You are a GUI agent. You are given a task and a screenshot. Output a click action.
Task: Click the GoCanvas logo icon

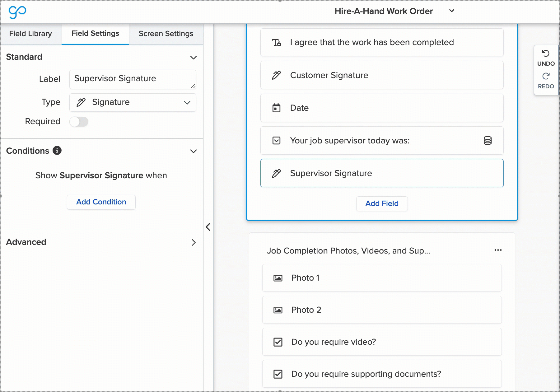point(17,12)
